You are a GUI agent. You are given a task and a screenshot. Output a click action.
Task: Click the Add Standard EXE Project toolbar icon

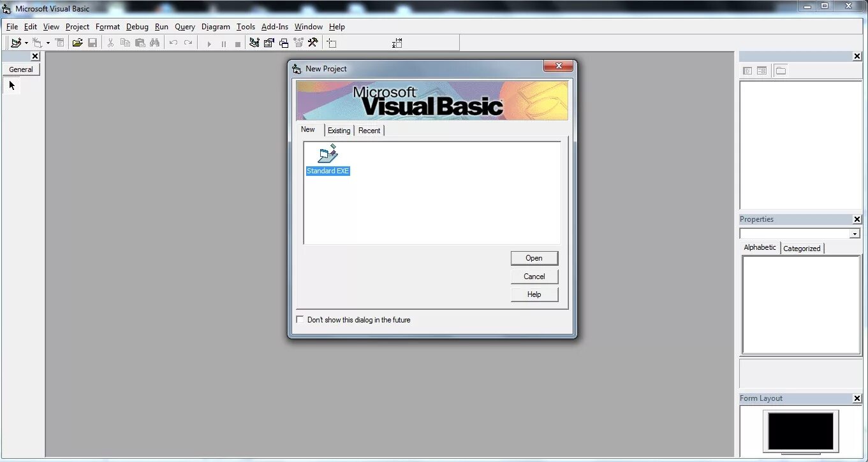[16, 43]
